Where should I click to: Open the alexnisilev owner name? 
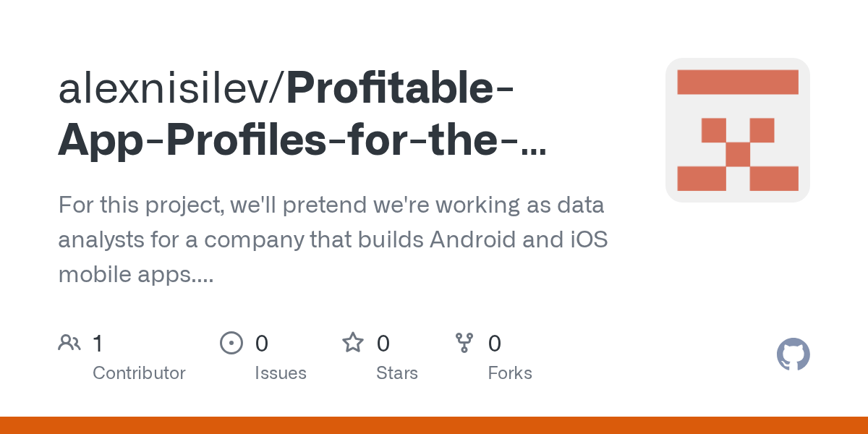coord(171,88)
